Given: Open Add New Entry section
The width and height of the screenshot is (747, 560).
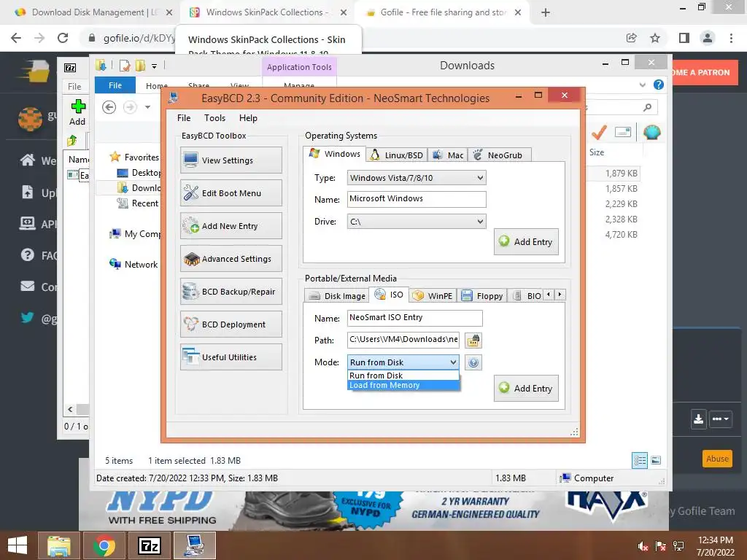Looking at the screenshot, I should pyautogui.click(x=231, y=226).
